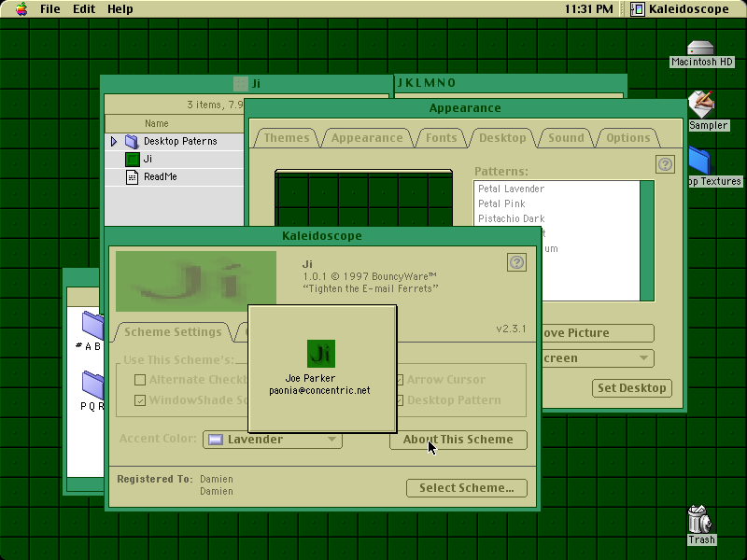This screenshot has width=747, height=560.
Task: Click the Patterns list scrollbar
Action: (x=647, y=241)
